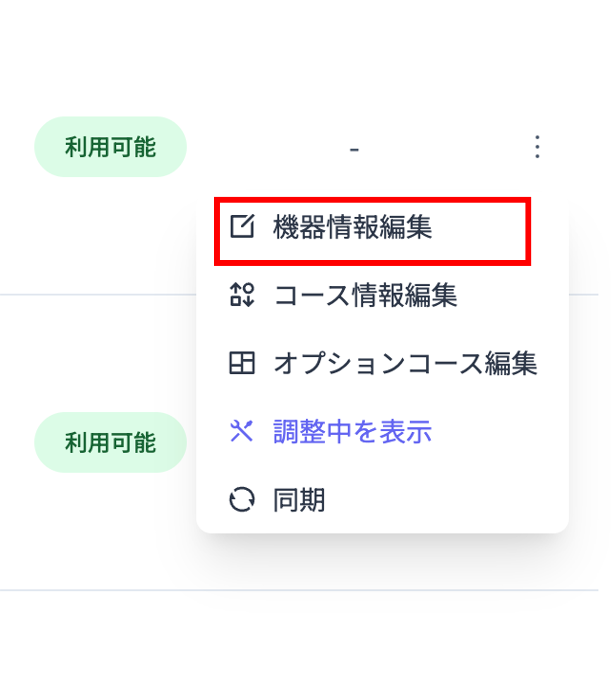The height and width of the screenshot is (673, 616).
Task: Choose コース情報編集 in the dropdown menu
Action: click(366, 295)
